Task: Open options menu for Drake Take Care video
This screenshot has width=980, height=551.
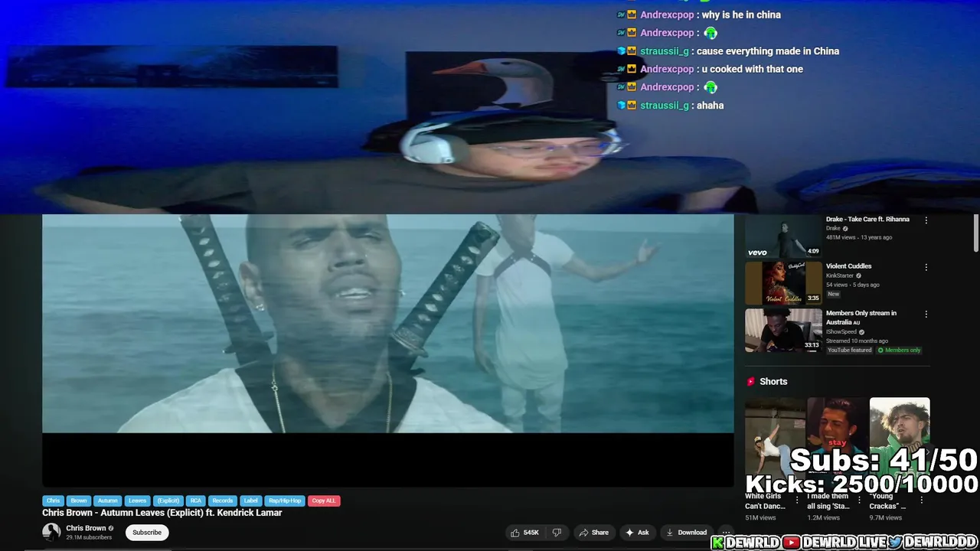Action: pos(926,220)
